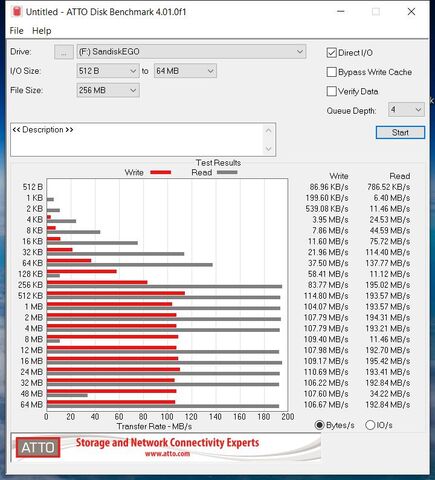Screen dimensions: 435x480
Task: Select the Bytes/s radio button
Action: [x=319, y=425]
